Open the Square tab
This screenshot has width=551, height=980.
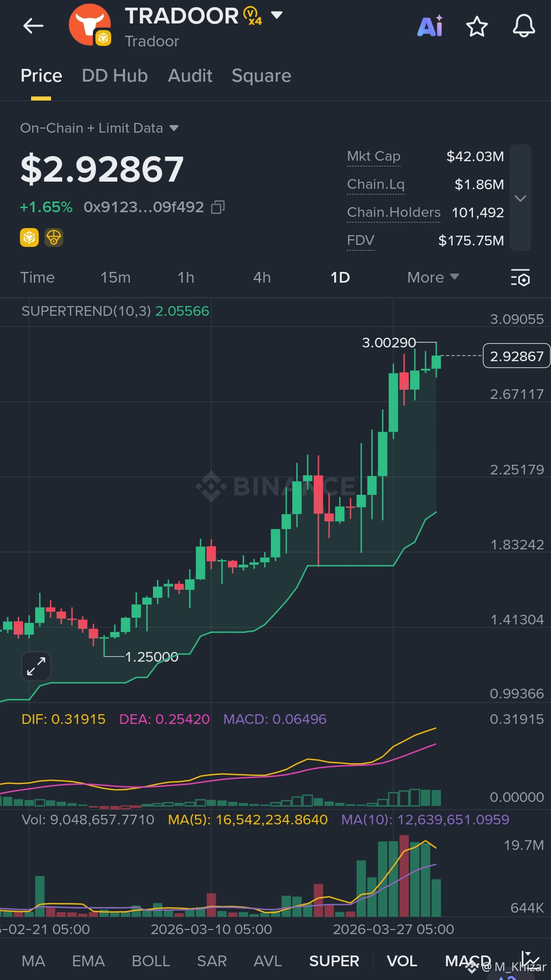point(261,76)
